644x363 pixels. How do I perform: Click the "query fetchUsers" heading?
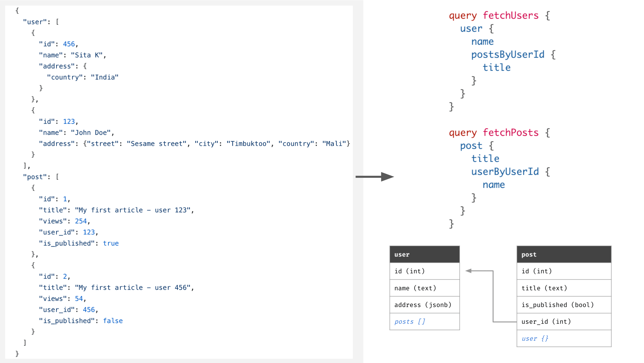coord(493,15)
